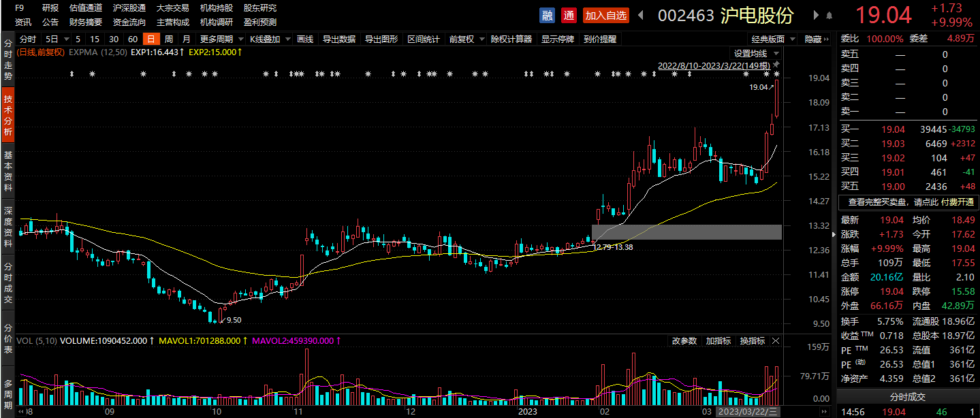Image resolution: width=980 pixels, height=418 pixels.
Task: Expand the 更多周期 dropdown
Action: 220,39
